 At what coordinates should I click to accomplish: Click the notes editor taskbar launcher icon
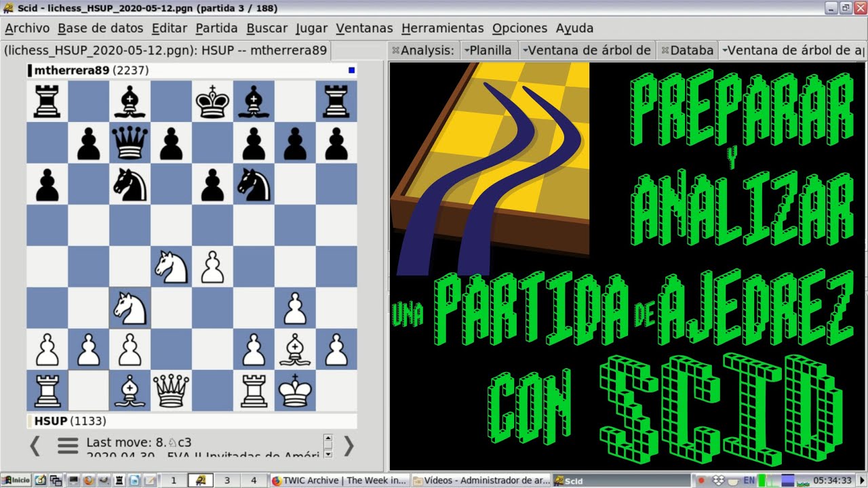[41, 481]
